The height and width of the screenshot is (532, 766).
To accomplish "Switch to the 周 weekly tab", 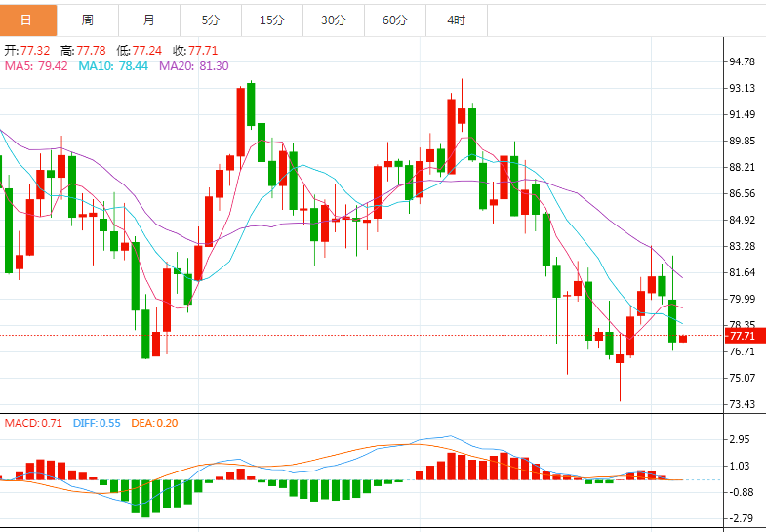I will 88,20.
